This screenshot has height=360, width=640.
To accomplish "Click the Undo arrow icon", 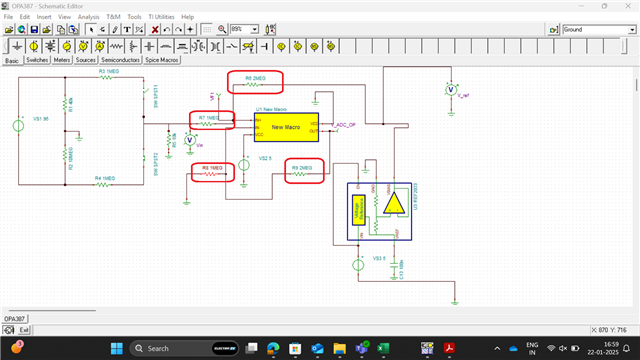I will 167,29.
